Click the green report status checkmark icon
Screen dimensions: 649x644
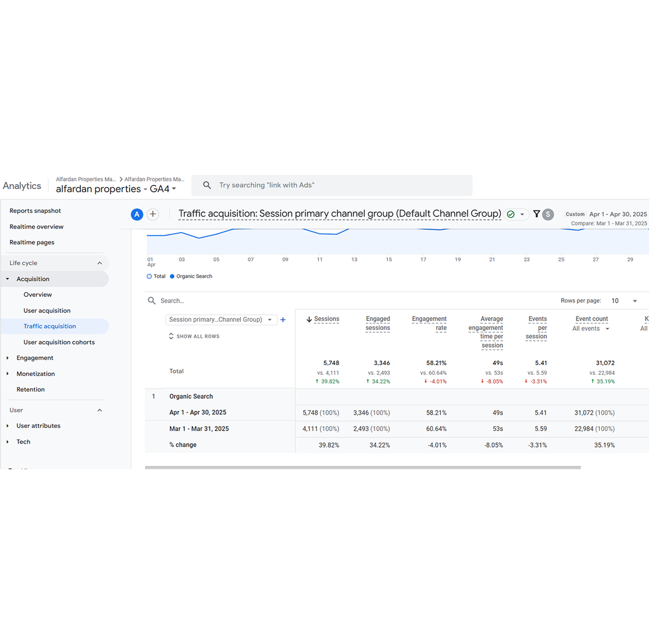pos(511,214)
